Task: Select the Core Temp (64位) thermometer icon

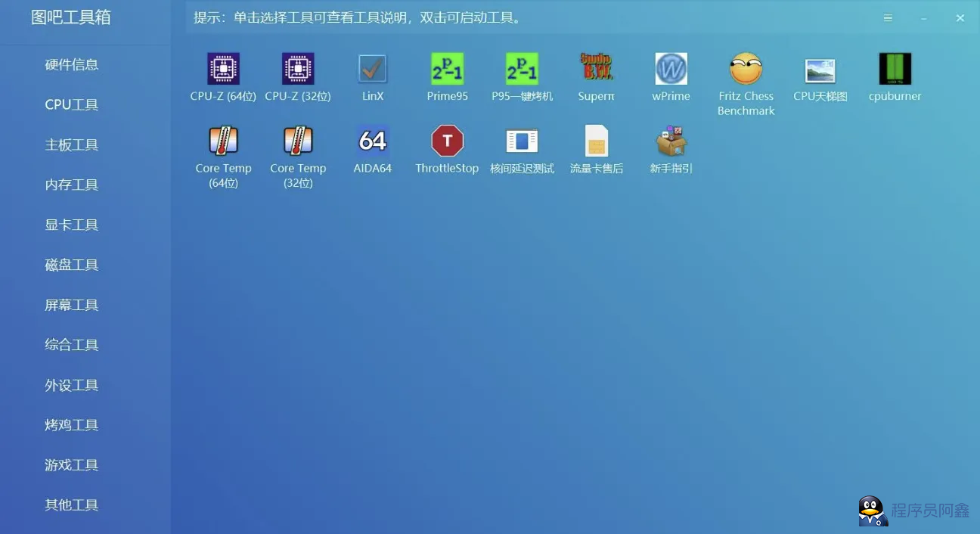Action: 223,141
